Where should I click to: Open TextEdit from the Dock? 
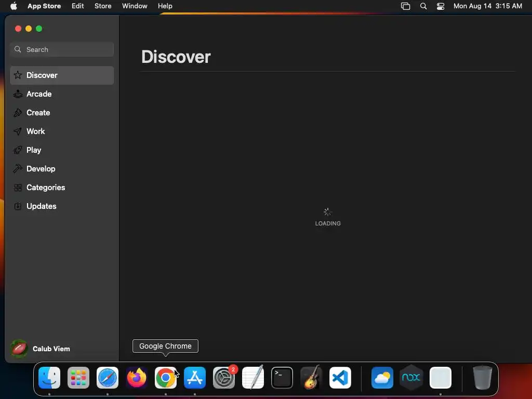pyautogui.click(x=253, y=378)
